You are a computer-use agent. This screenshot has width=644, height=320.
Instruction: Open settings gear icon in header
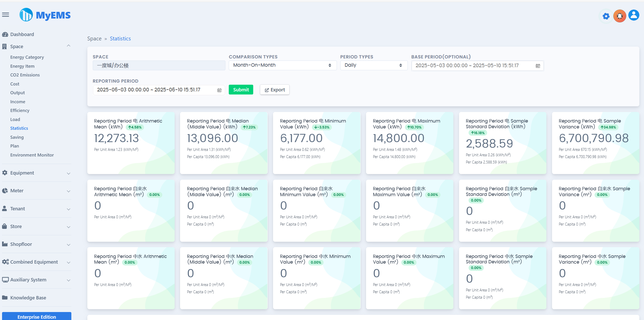pyautogui.click(x=606, y=16)
